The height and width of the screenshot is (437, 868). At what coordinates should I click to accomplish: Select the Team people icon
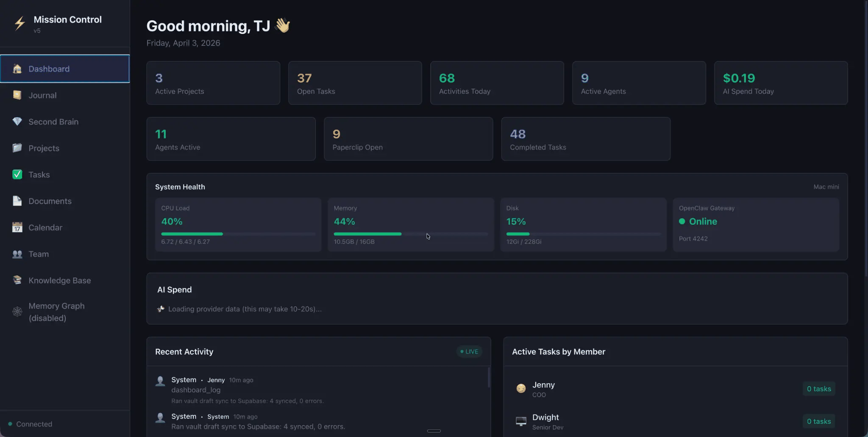[x=17, y=254]
